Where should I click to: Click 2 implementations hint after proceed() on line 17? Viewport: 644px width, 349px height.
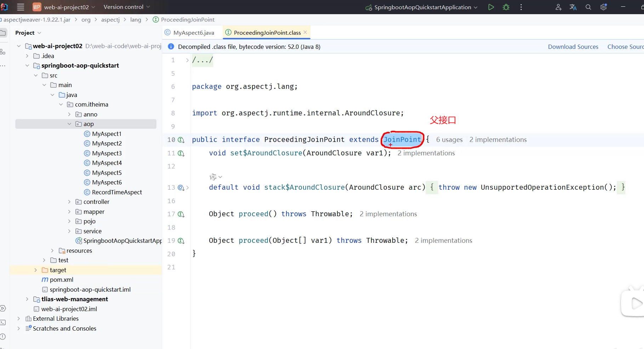click(388, 214)
